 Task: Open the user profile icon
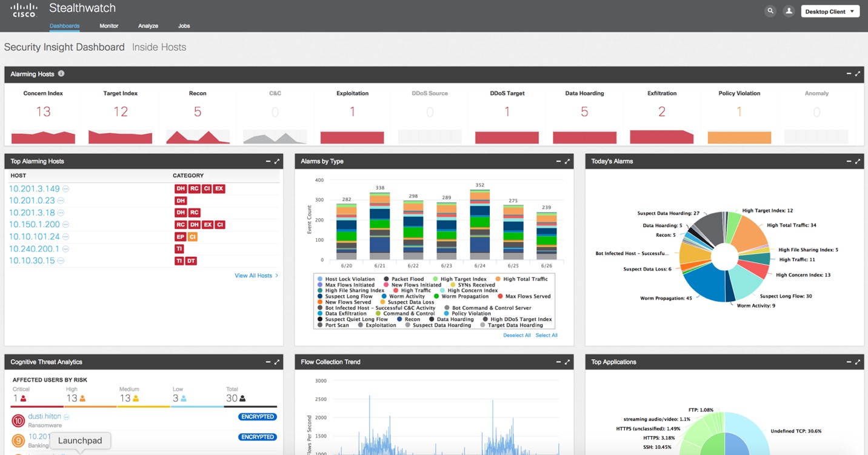[x=789, y=11]
